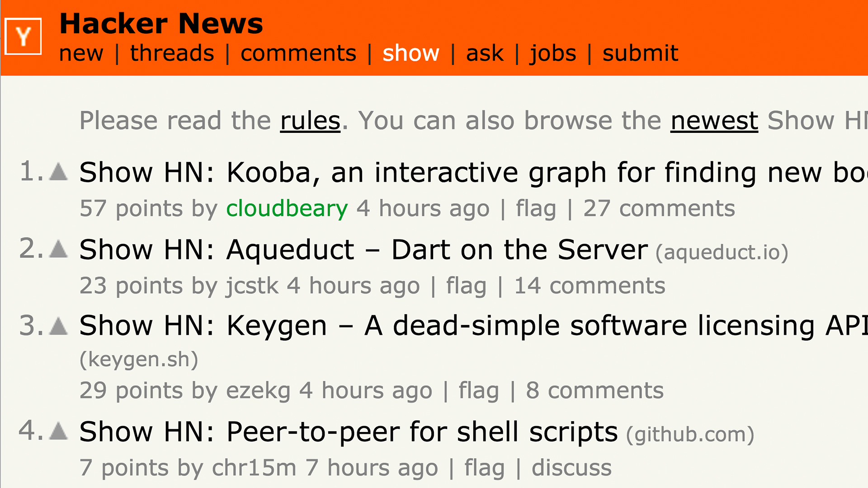The height and width of the screenshot is (488, 868).
Task: Upvote the Keygen licensing API story
Action: [x=59, y=326]
